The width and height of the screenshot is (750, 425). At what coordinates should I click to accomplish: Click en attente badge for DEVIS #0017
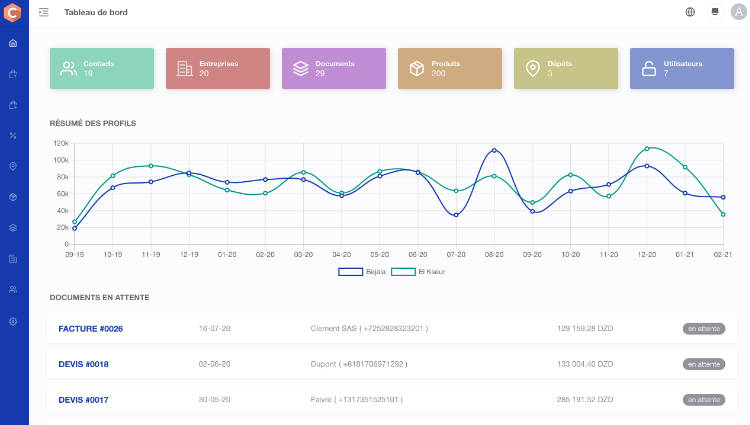704,400
